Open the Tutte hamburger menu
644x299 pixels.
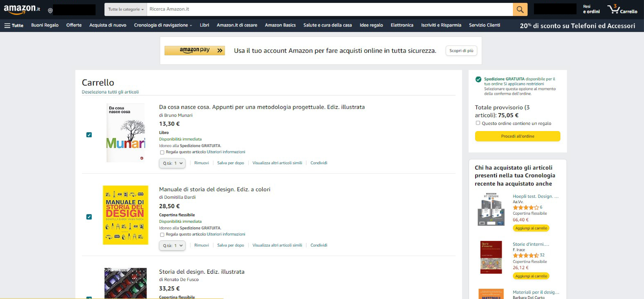[14, 26]
